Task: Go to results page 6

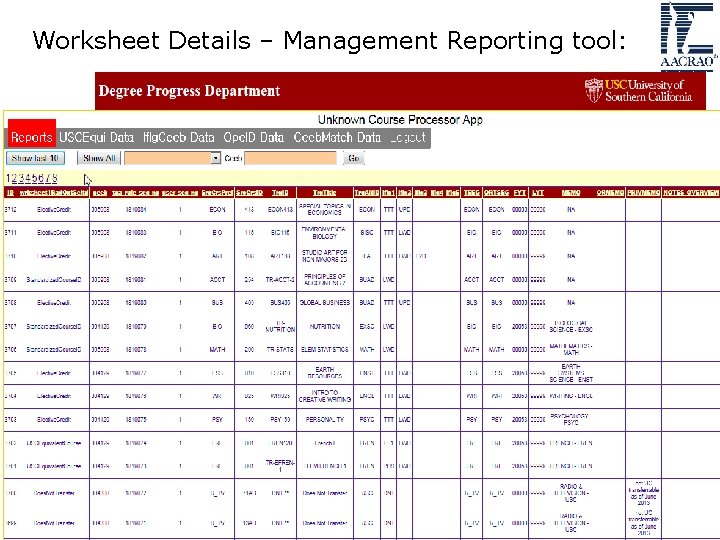Action: click(41, 178)
